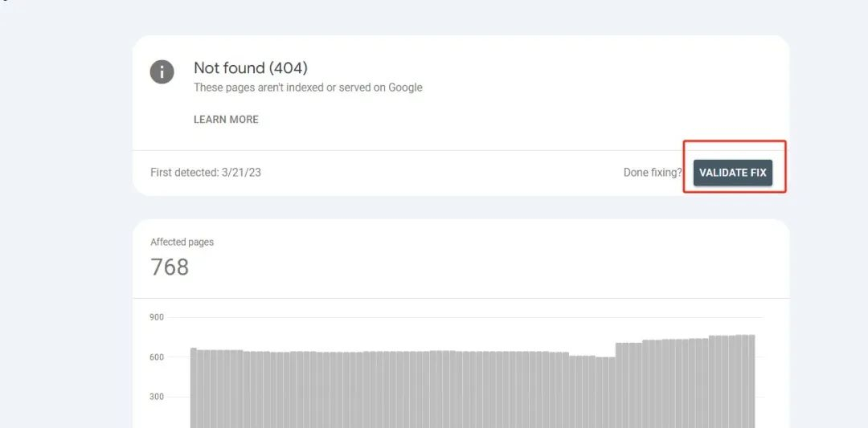The image size is (868, 428).
Task: Select the leftmost bar in the chart
Action: click(194, 388)
